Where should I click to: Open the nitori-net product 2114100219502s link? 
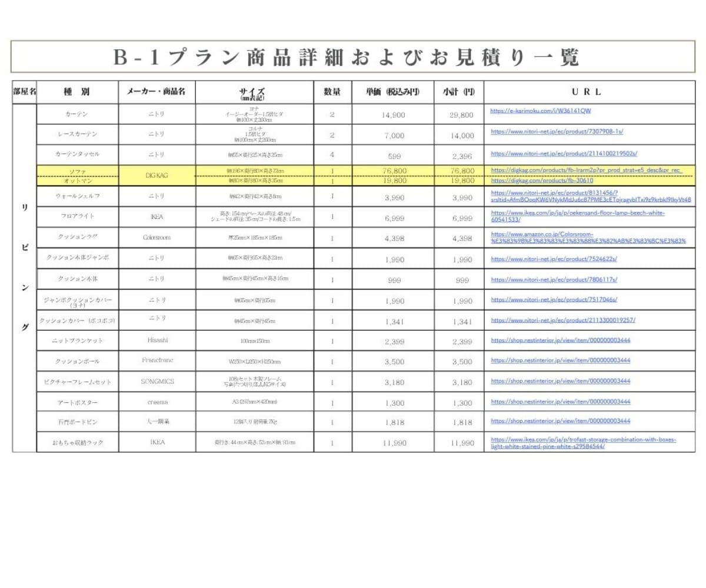(564, 153)
